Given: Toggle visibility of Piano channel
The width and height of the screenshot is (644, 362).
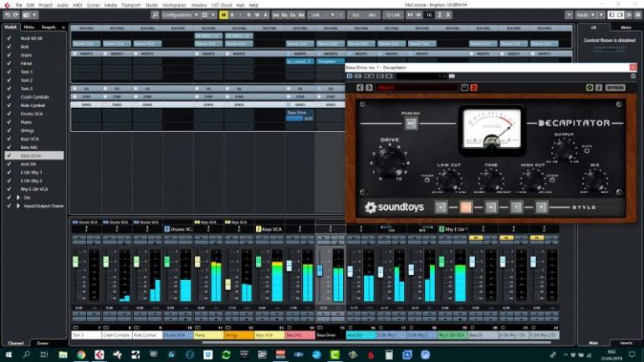Looking at the screenshot, I should [x=9, y=122].
